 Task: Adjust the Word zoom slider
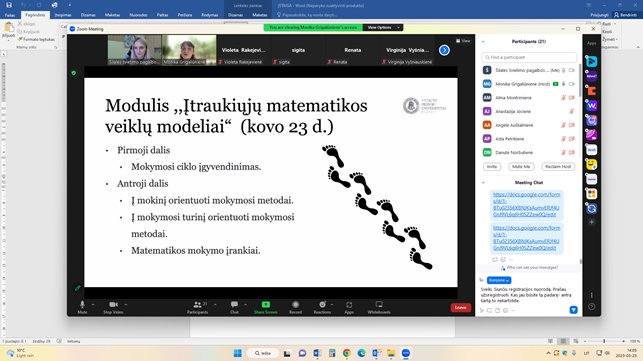click(x=604, y=341)
